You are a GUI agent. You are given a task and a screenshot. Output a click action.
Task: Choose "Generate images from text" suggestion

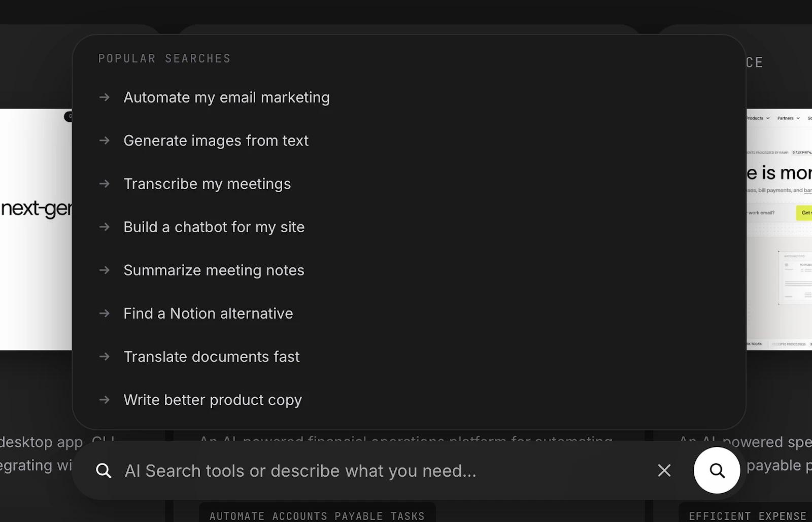tap(216, 141)
